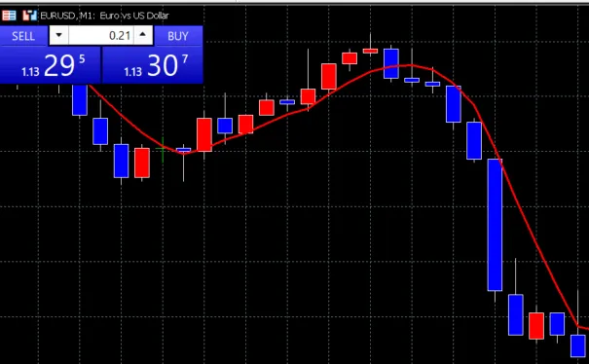
Task: Click the tallest blue candlestick
Action: 495,225
